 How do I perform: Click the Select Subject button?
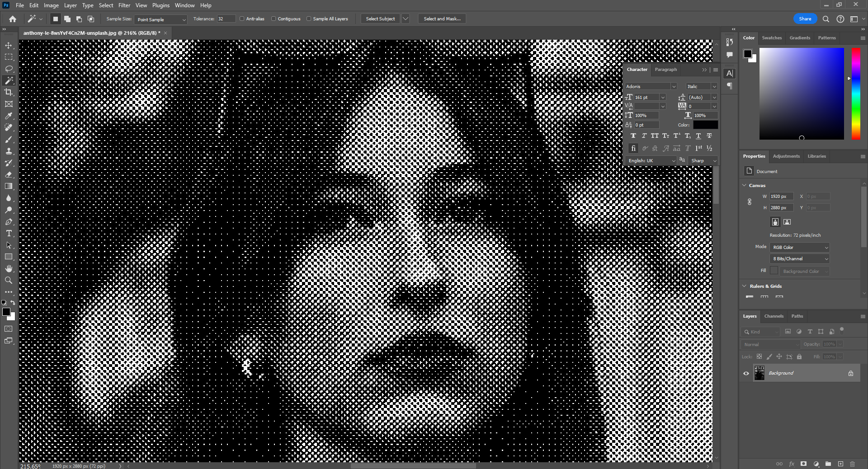[x=380, y=19]
